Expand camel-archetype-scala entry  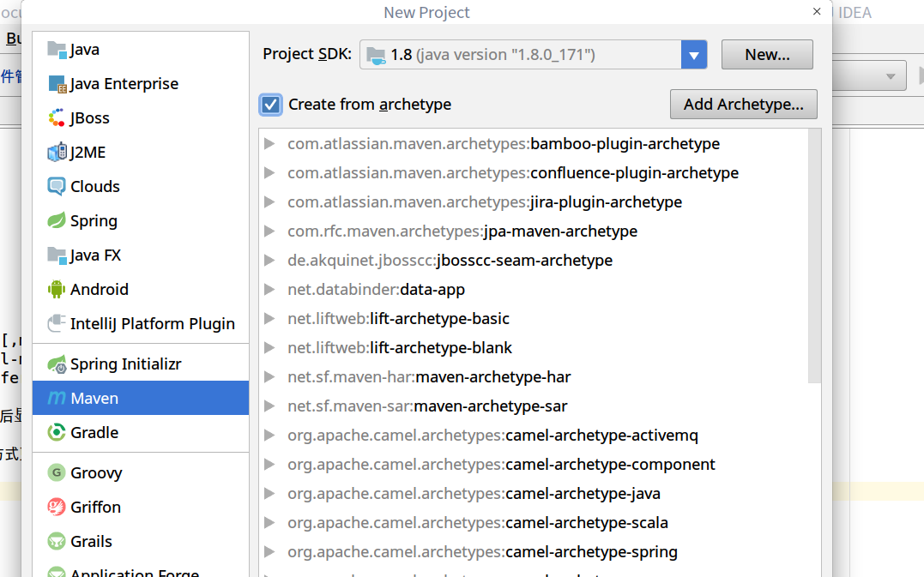269,523
